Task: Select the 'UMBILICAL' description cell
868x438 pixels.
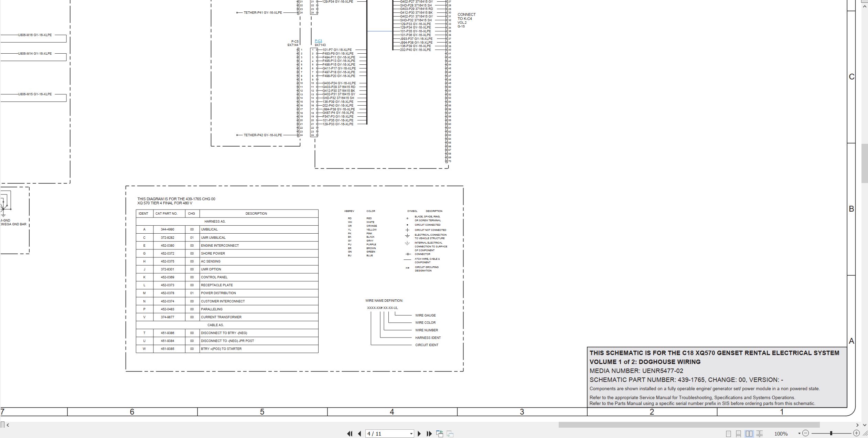Action: [x=259, y=229]
